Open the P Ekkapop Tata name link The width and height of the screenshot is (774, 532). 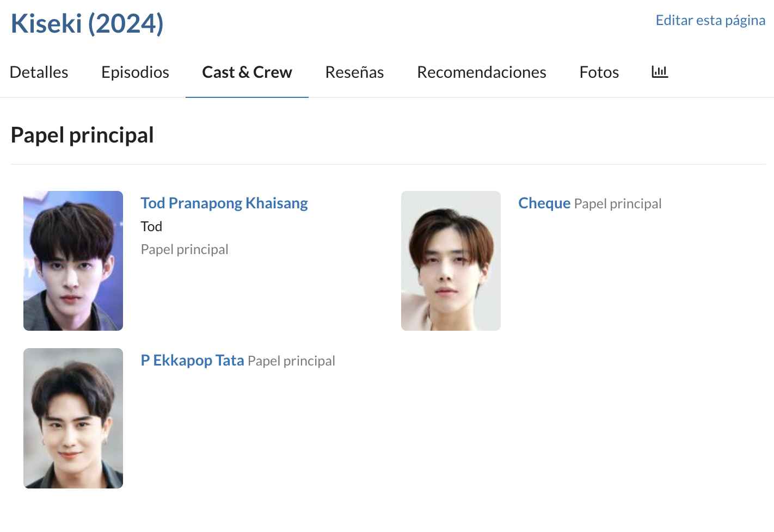click(192, 361)
